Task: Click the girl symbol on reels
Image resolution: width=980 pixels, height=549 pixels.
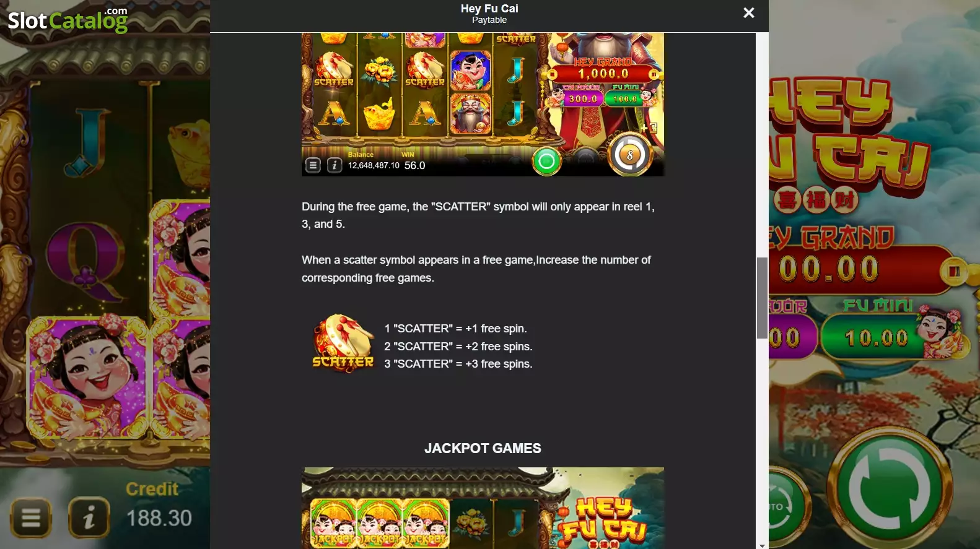Action: (x=87, y=376)
